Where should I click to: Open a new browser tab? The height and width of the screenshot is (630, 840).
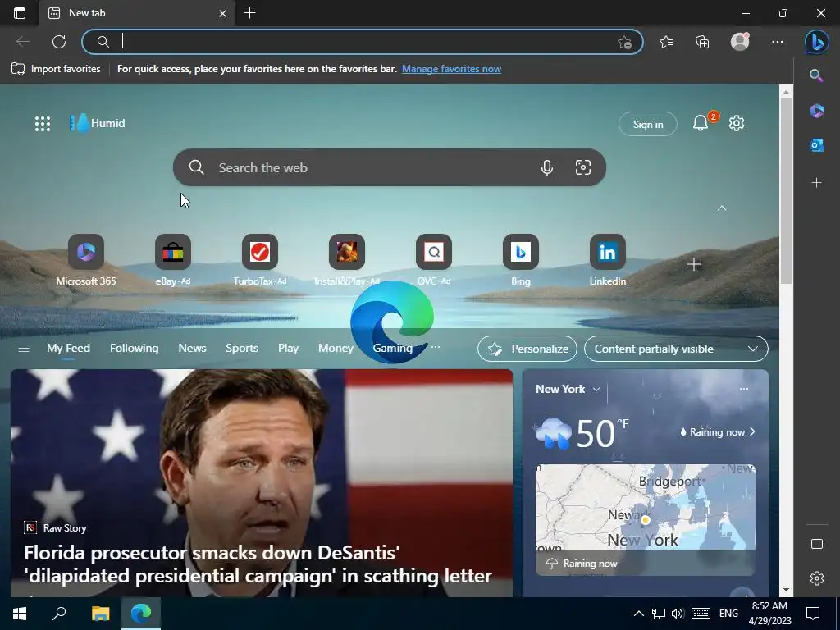pyautogui.click(x=249, y=13)
